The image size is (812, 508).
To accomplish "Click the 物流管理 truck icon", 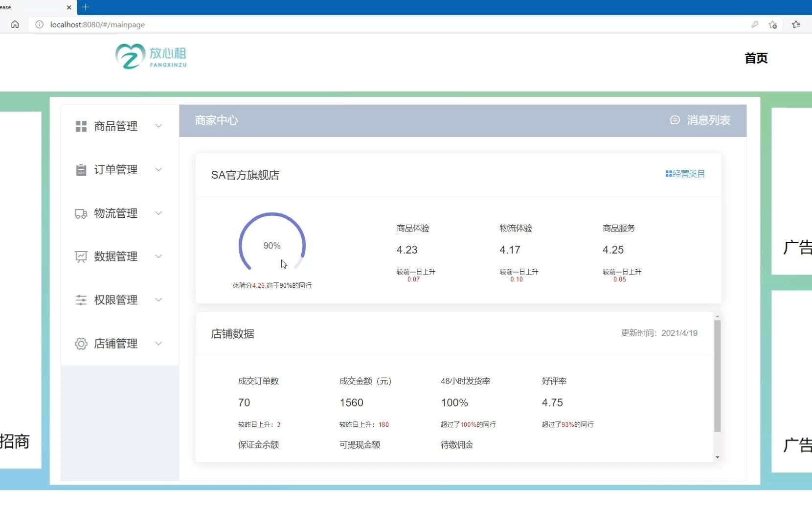I will 81,213.
